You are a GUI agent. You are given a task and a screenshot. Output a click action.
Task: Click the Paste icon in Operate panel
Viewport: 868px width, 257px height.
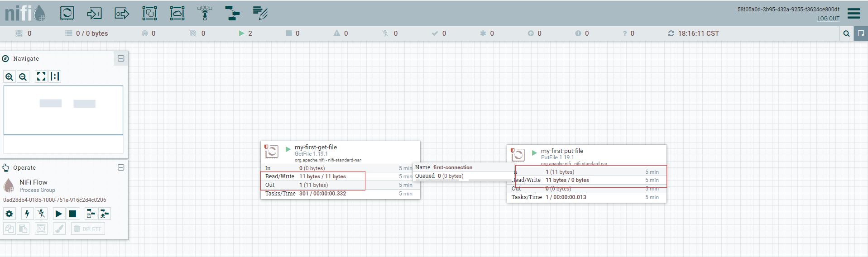tap(23, 228)
